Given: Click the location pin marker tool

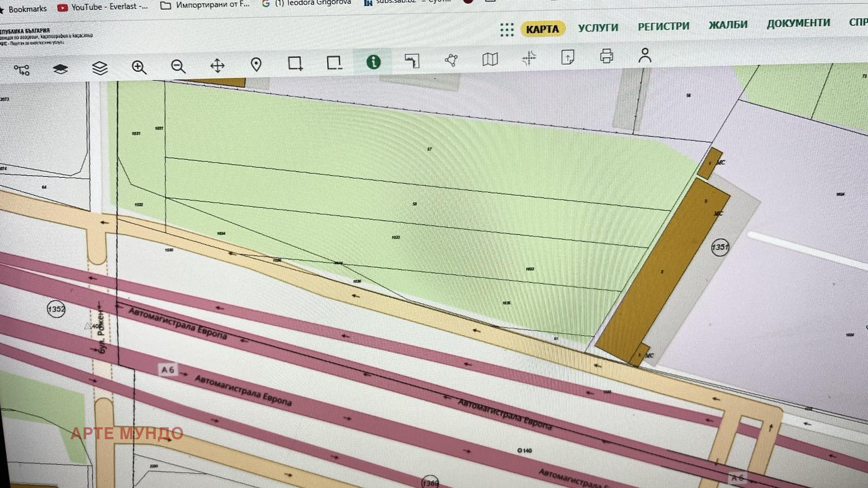Looking at the screenshot, I should (x=256, y=65).
